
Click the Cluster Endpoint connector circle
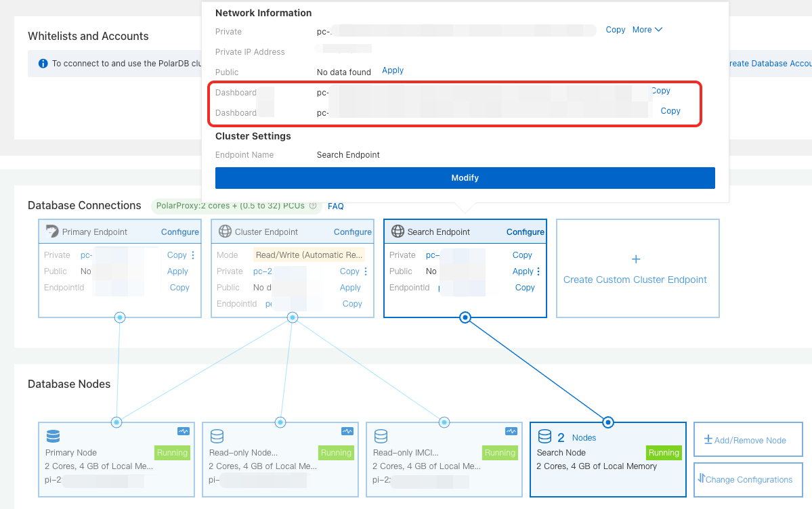click(293, 317)
